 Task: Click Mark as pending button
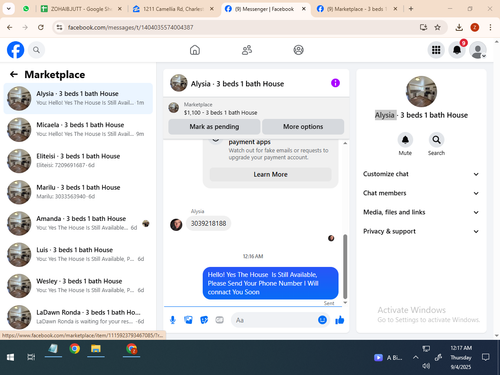tap(214, 127)
